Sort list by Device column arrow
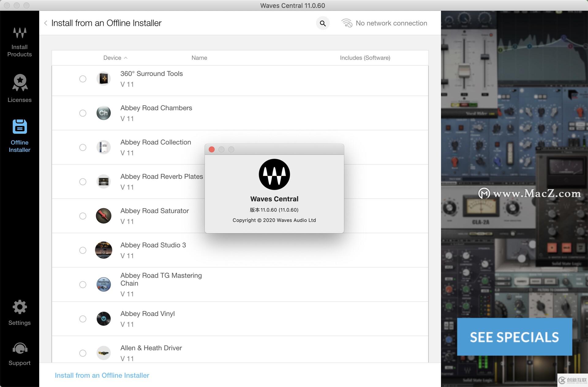Screen dimensions: 588x387 [126, 58]
